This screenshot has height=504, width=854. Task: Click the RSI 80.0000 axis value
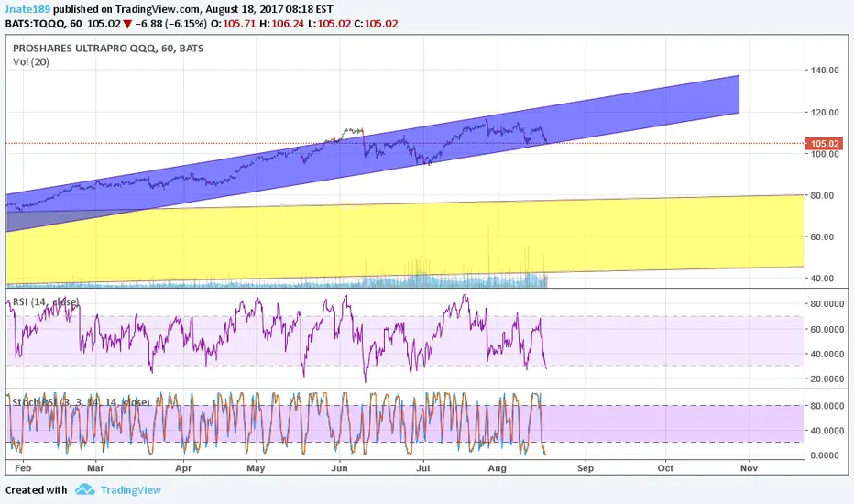tap(827, 304)
